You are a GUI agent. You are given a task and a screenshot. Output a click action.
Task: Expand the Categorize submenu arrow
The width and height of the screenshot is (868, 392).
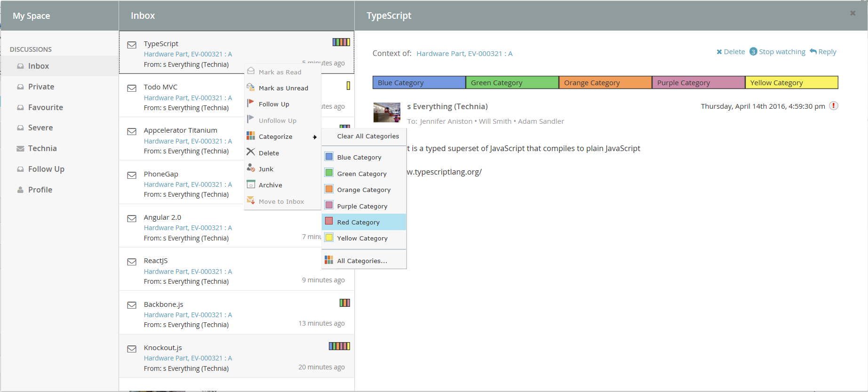(315, 137)
